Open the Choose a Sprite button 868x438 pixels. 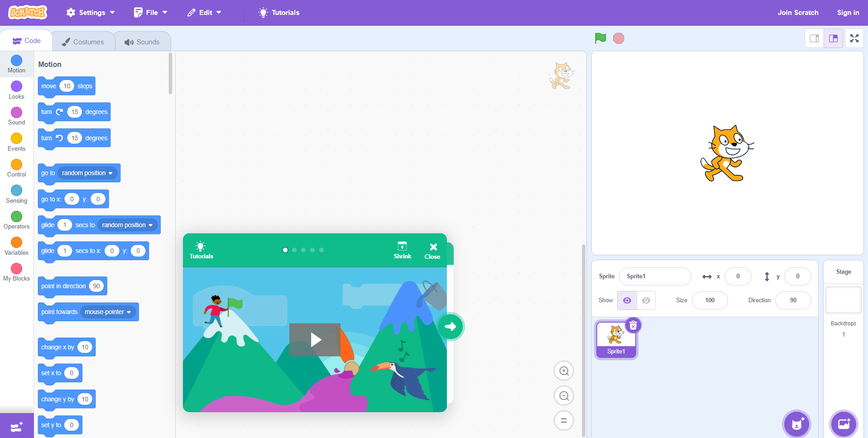[x=797, y=424]
